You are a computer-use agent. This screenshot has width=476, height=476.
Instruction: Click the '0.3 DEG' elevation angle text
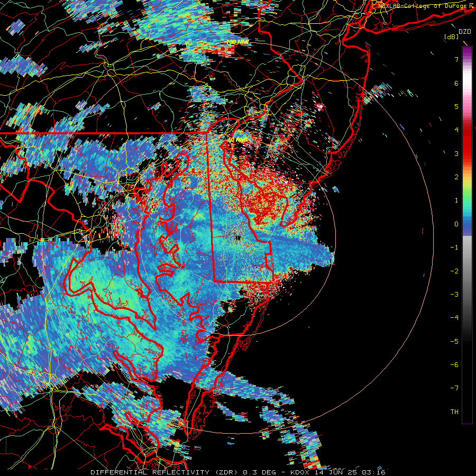tap(259, 472)
